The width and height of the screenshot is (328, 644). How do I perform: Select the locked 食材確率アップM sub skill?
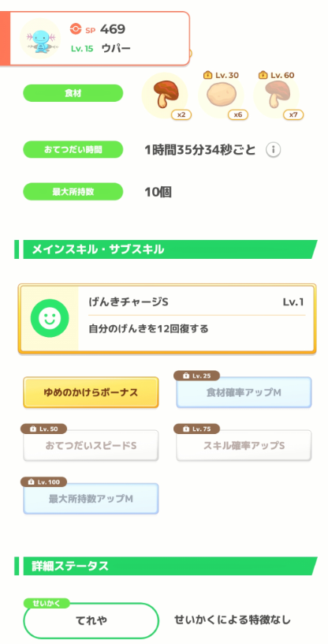(244, 392)
